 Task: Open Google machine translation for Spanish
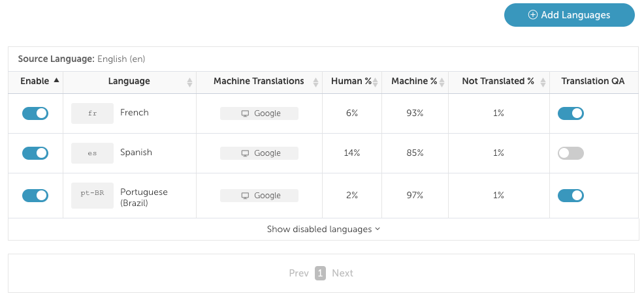click(259, 153)
